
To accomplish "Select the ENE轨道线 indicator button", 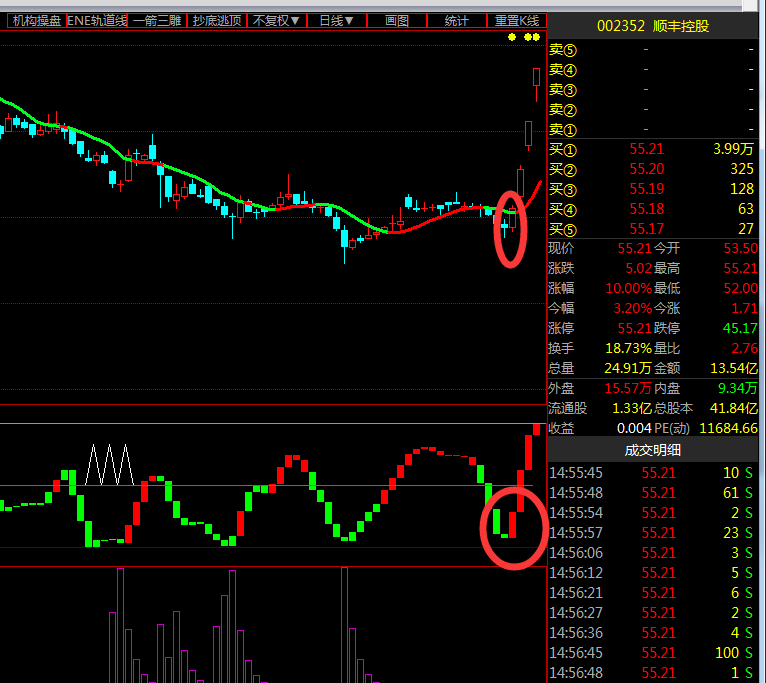I will pyautogui.click(x=97, y=21).
